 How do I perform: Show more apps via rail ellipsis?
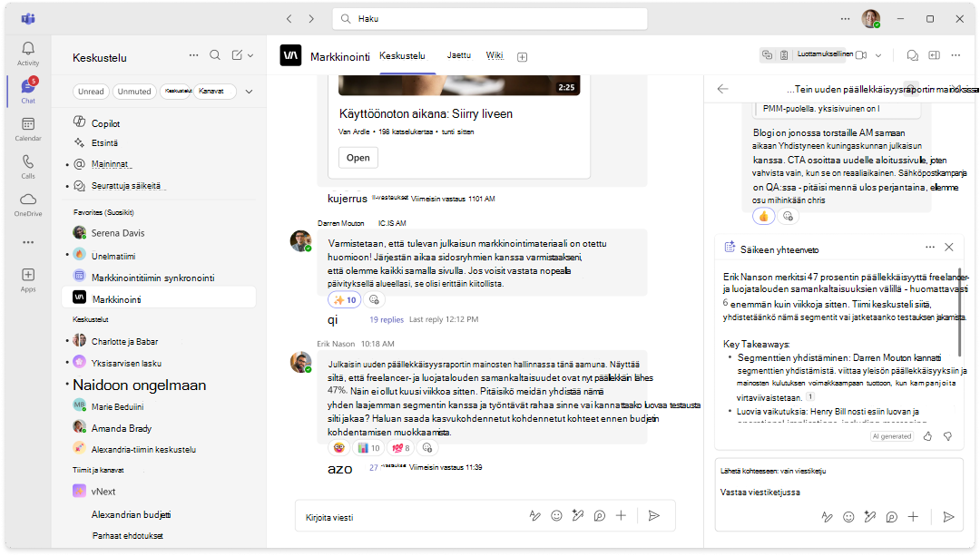click(x=28, y=242)
